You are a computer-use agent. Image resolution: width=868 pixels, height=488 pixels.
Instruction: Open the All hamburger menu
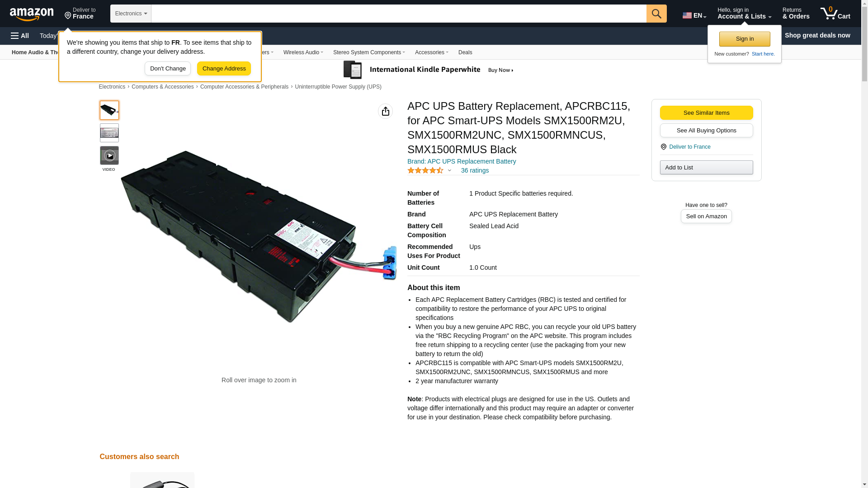[x=20, y=36]
